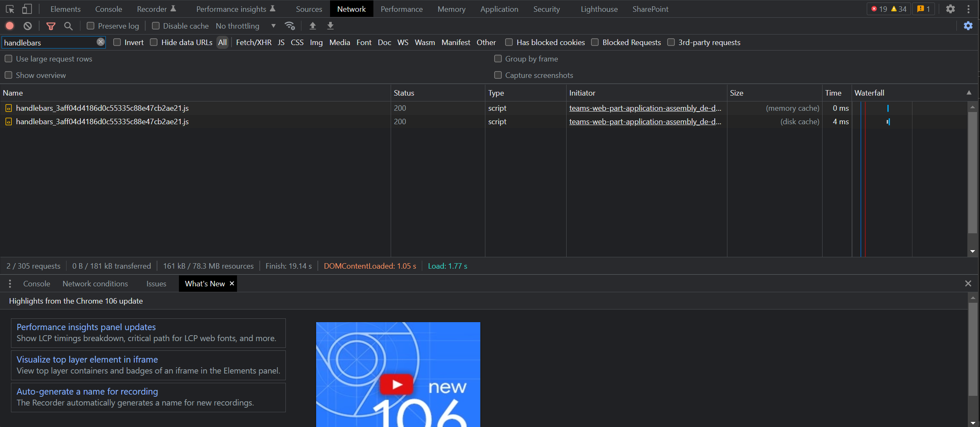Enable the Disable cache checkbox
The height and width of the screenshot is (427, 980).
point(156,26)
